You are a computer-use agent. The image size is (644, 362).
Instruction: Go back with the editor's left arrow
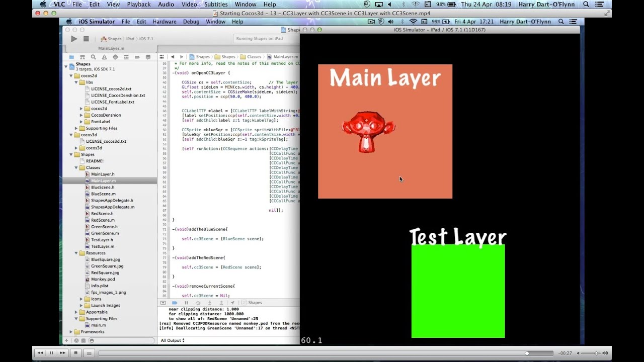point(173,57)
